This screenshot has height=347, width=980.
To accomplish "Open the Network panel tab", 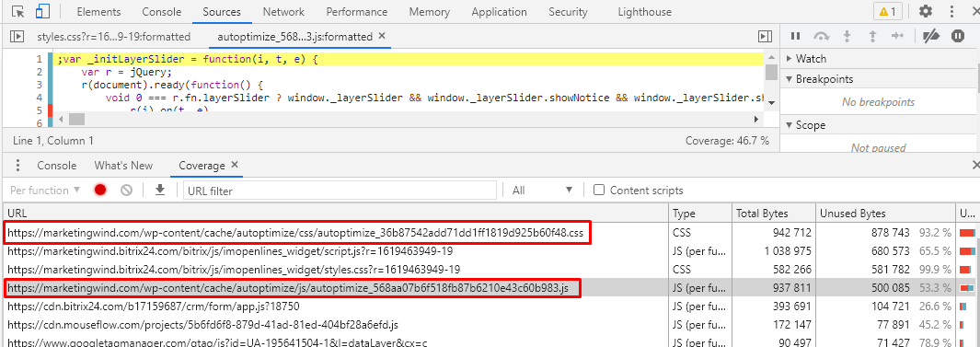I will click(x=283, y=12).
